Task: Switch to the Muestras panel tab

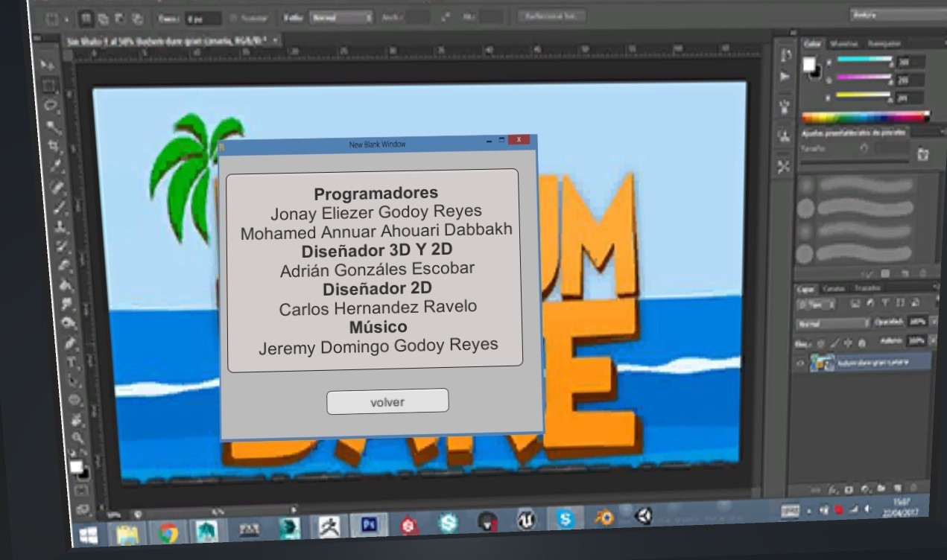Action: 843,44
